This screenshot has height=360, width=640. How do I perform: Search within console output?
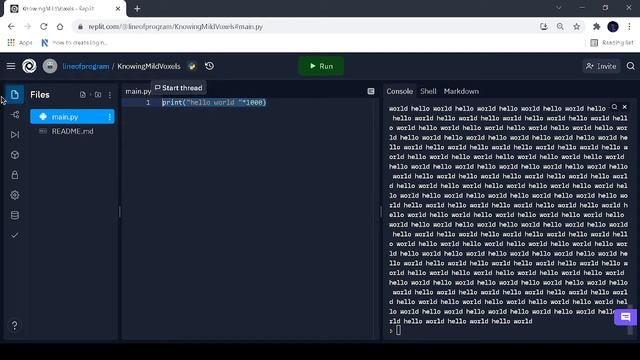tap(614, 107)
